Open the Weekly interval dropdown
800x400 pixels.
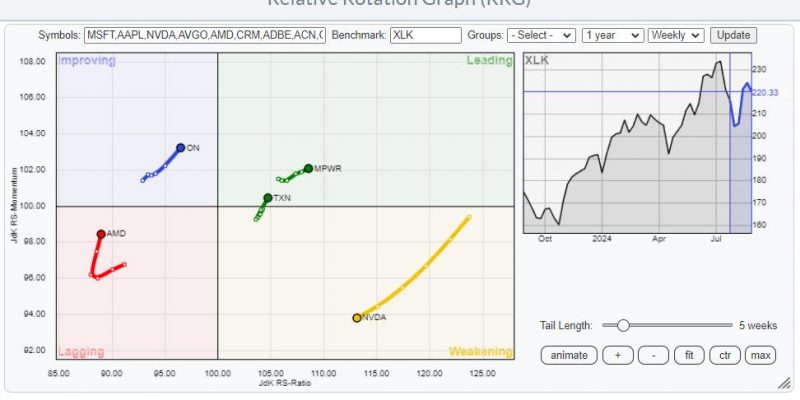pos(676,35)
